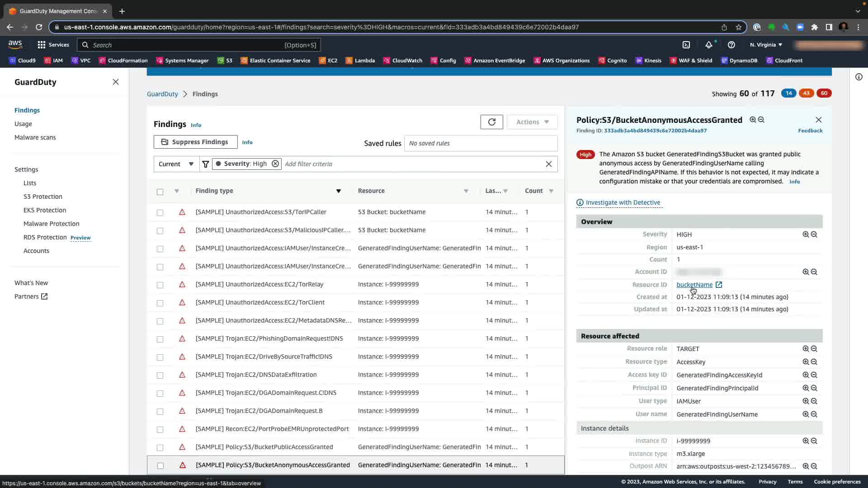Click the external link icon beside bucketName

pyautogui.click(x=719, y=285)
